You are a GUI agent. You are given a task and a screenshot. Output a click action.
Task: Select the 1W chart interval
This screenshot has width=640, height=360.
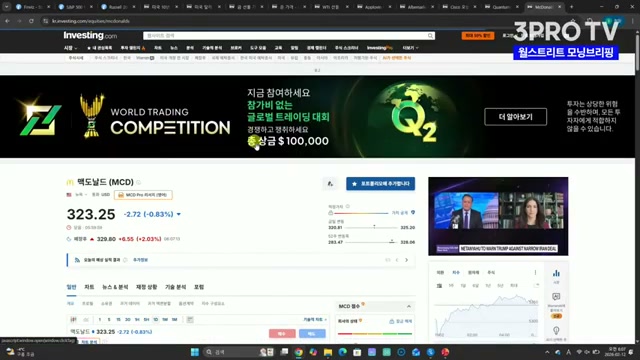click(165, 320)
